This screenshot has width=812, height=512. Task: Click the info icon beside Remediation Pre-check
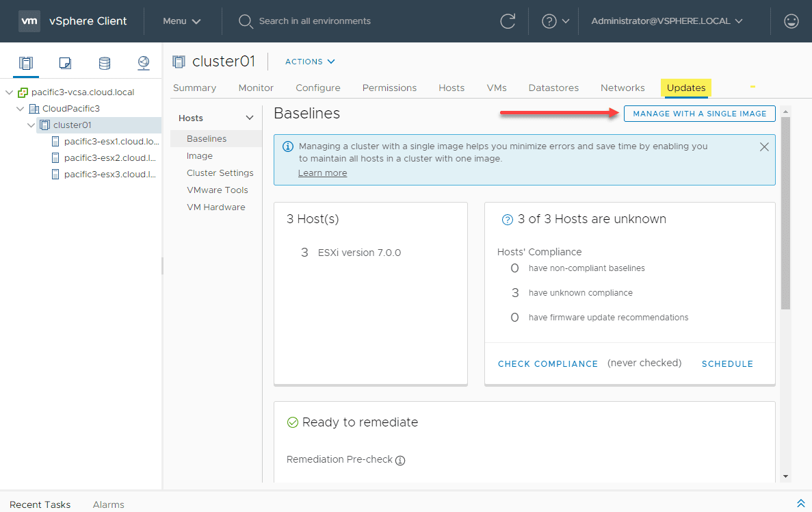(x=400, y=460)
